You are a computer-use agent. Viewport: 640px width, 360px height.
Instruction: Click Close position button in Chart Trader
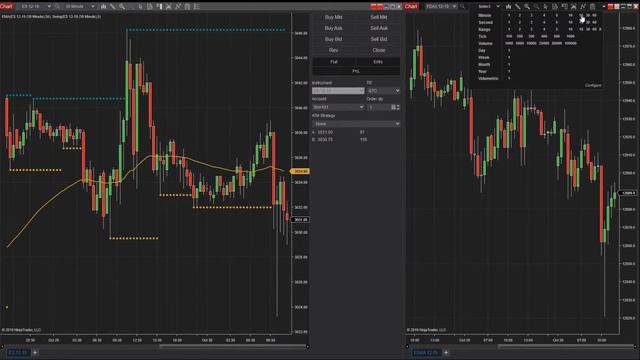click(379, 50)
